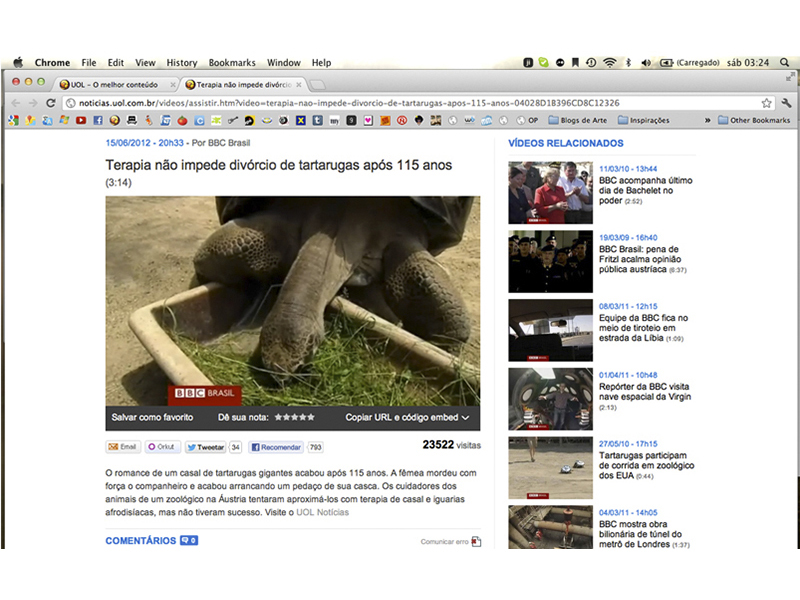The height and width of the screenshot is (600, 800).
Task: Rate video with the star rating
Action: click(x=294, y=417)
